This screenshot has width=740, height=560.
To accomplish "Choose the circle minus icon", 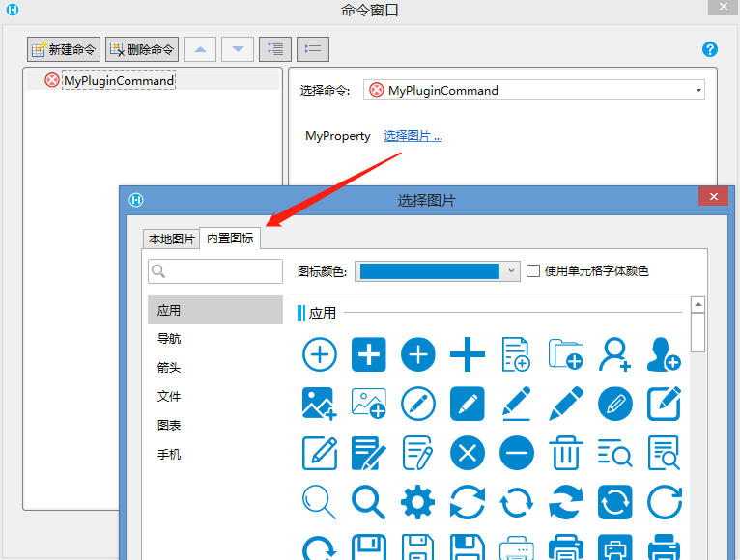I will 517,454.
